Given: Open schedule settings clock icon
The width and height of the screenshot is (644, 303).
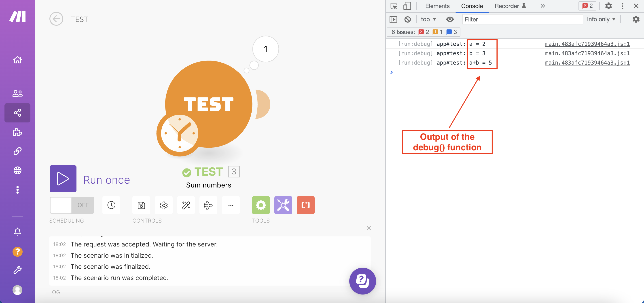Looking at the screenshot, I should (111, 205).
